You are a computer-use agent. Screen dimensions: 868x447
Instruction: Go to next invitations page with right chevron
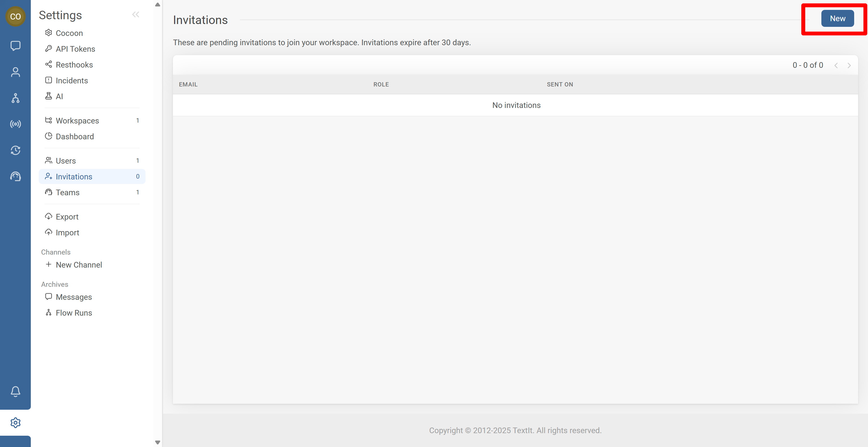(x=849, y=65)
